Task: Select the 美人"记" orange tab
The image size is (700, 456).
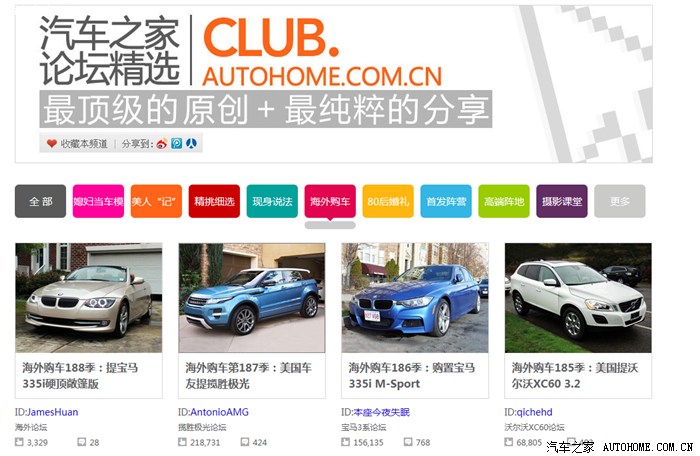Action: point(156,201)
